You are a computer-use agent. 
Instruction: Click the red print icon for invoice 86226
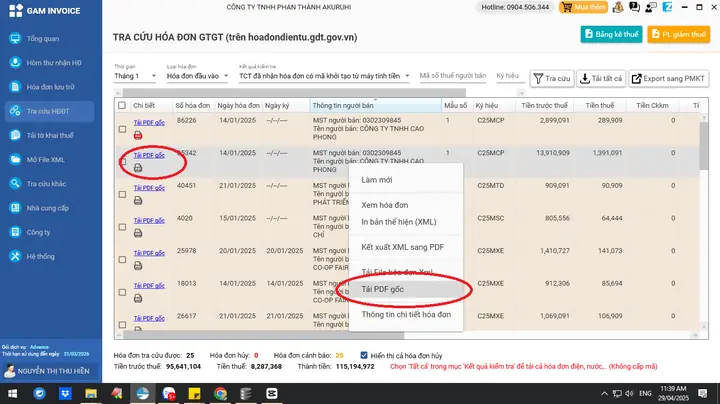(138, 135)
